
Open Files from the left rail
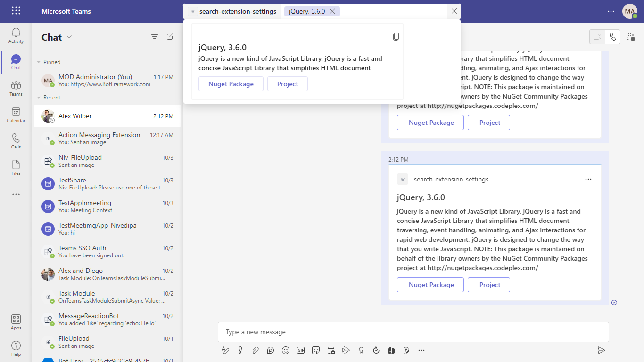point(16,167)
